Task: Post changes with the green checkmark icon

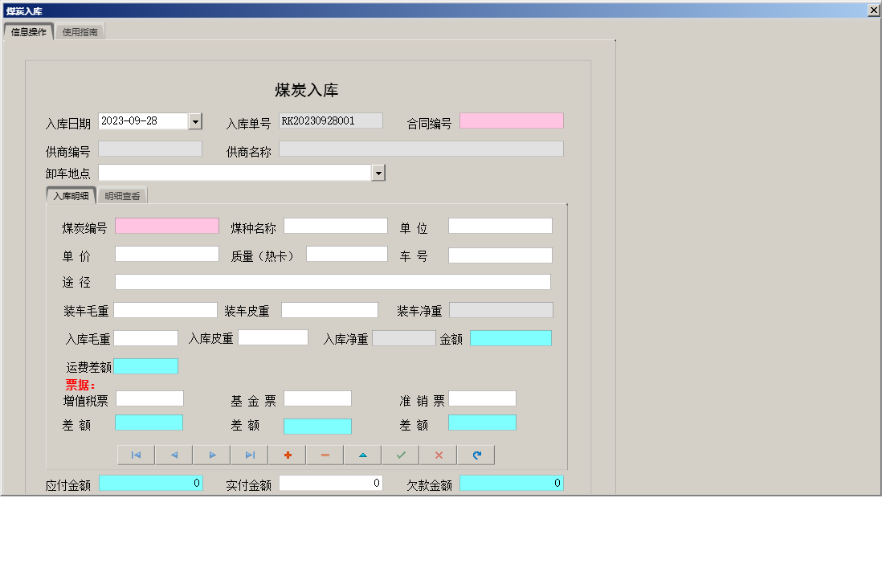Action: [x=400, y=455]
